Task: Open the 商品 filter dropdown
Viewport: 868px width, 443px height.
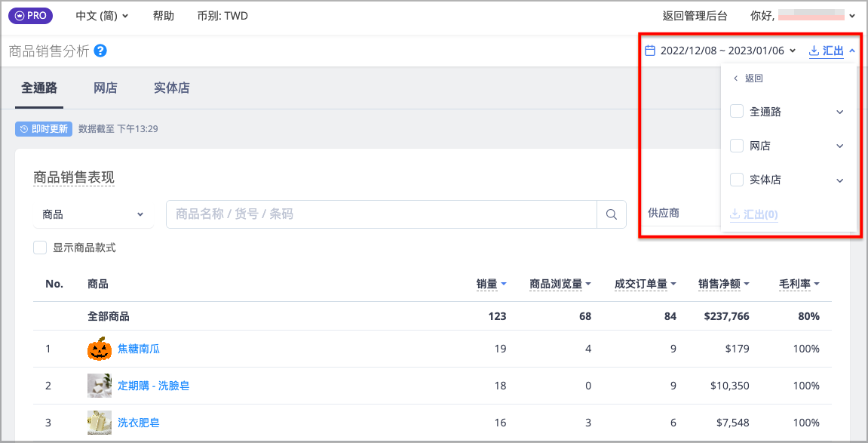Action: click(x=93, y=214)
